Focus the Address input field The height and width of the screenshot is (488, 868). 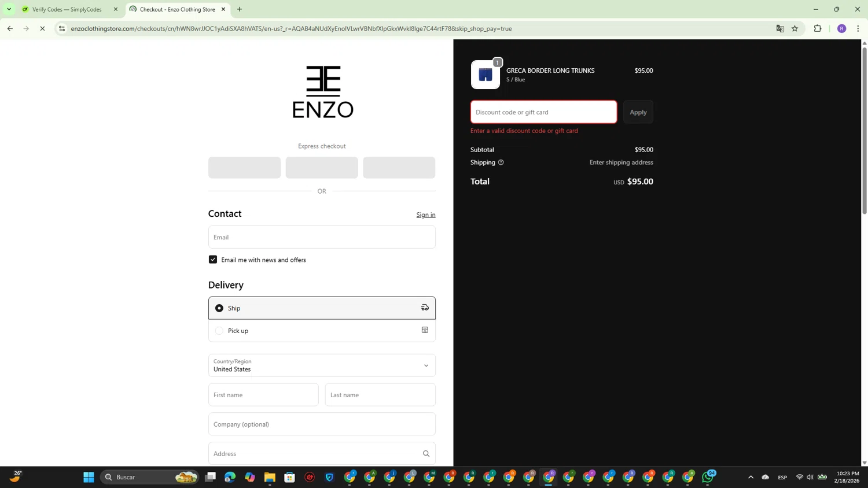pos(322,454)
